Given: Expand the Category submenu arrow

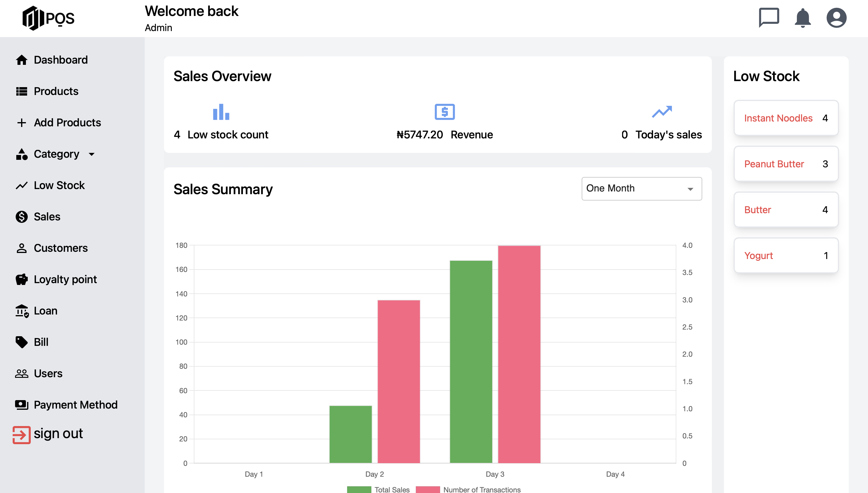Looking at the screenshot, I should pos(91,154).
